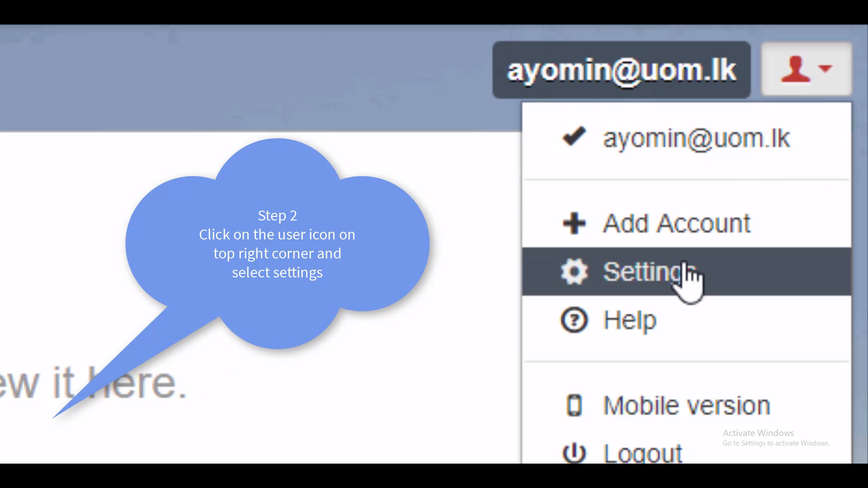Viewport: 868px width, 488px height.
Task: Switch to Mobile version
Action: click(x=686, y=405)
